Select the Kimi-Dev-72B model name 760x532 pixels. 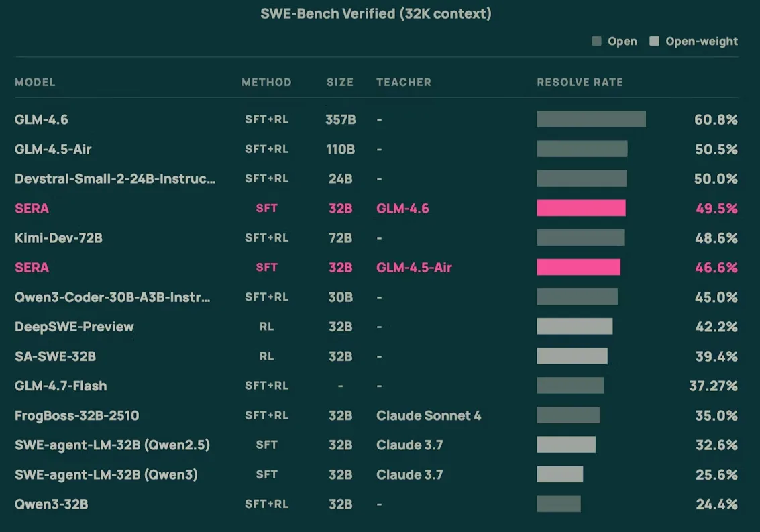58,238
